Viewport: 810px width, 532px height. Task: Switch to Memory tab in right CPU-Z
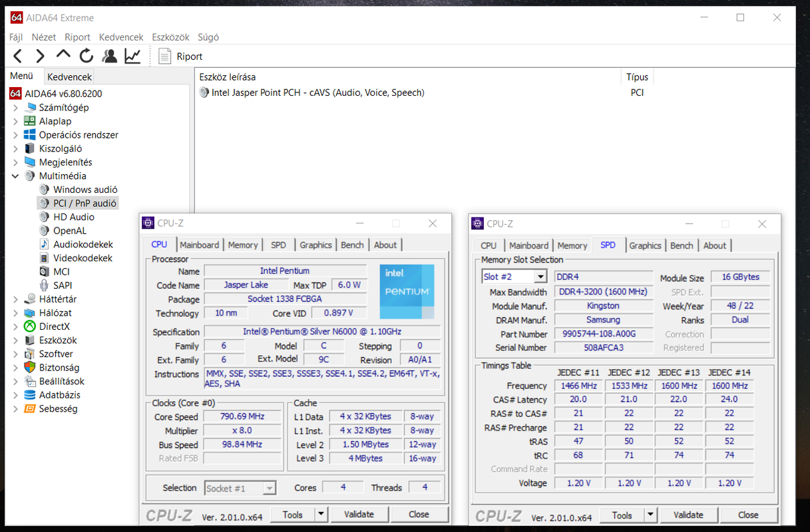tap(572, 245)
